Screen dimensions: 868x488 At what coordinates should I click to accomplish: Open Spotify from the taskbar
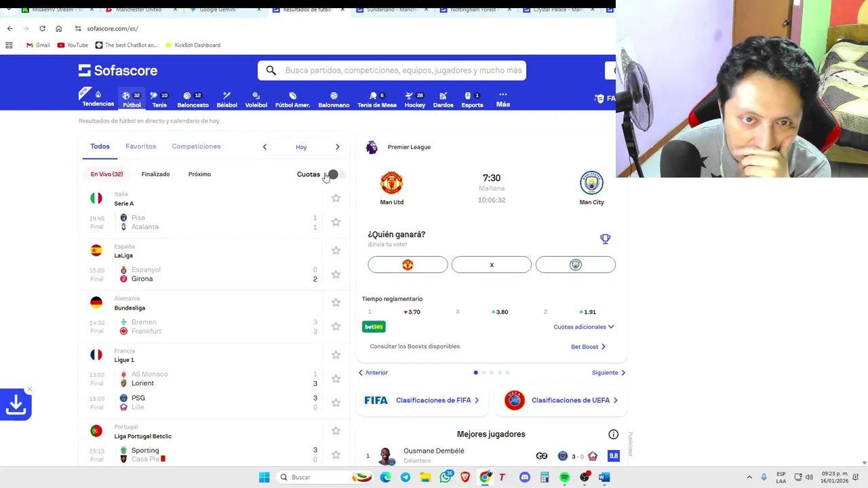pos(564,477)
